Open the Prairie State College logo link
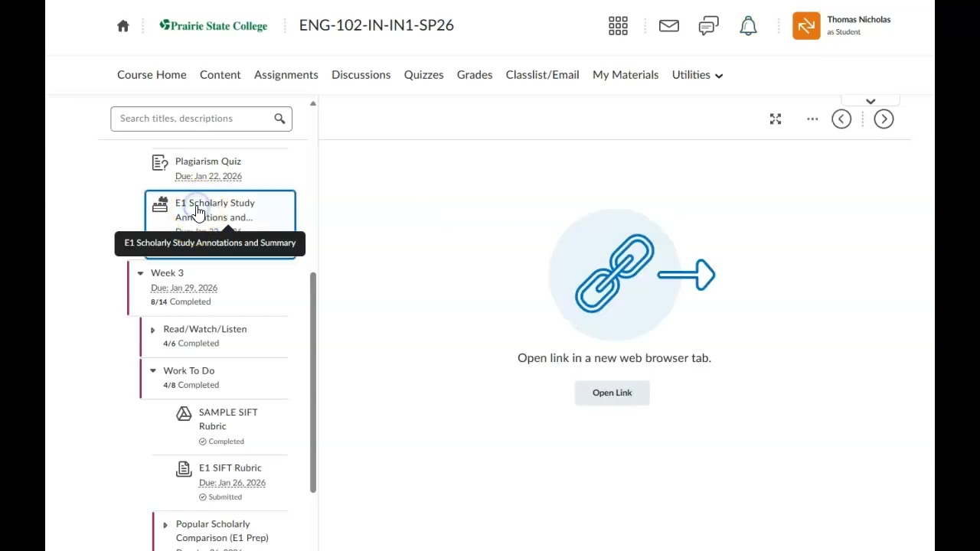 [x=214, y=25]
